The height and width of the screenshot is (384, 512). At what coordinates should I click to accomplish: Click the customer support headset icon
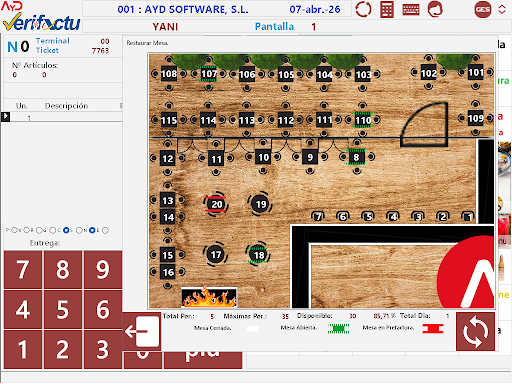point(435,9)
